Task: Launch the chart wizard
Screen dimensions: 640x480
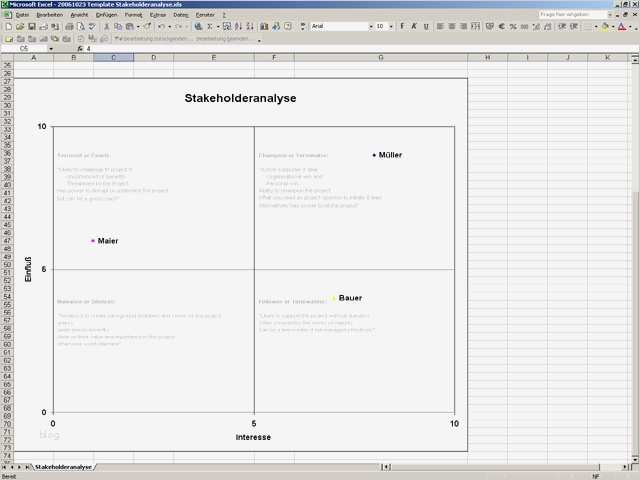Action: point(264,27)
